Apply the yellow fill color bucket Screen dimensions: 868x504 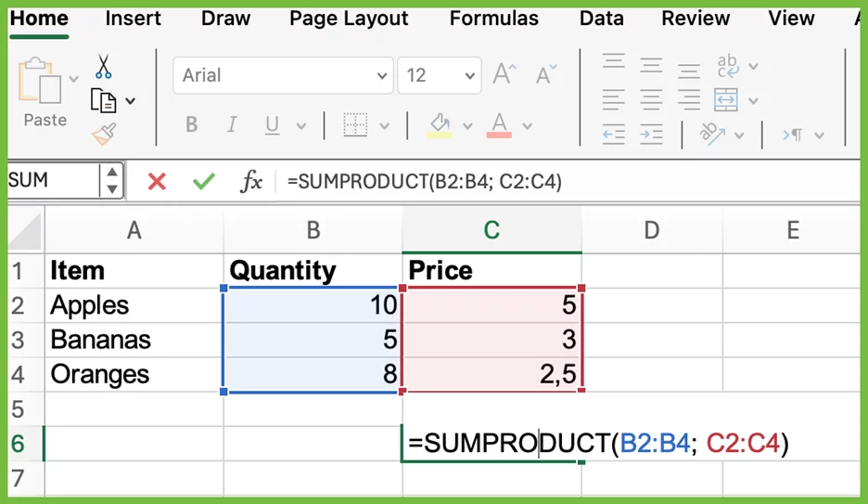coord(440,125)
